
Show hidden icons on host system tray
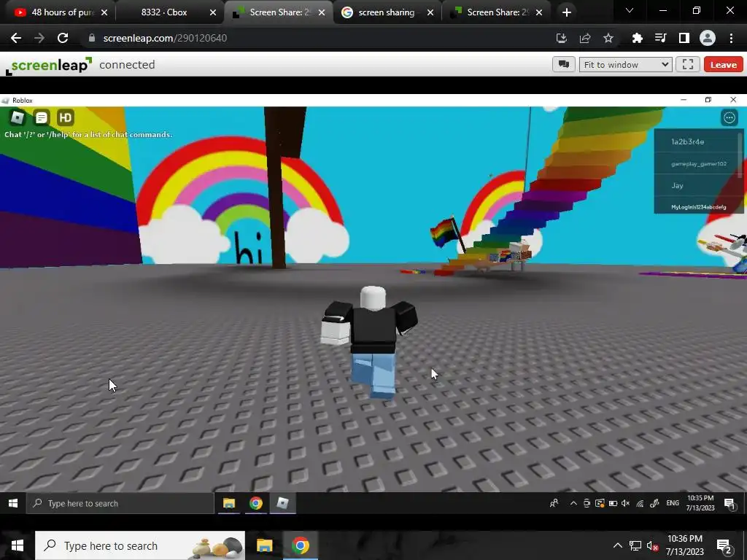(617, 545)
